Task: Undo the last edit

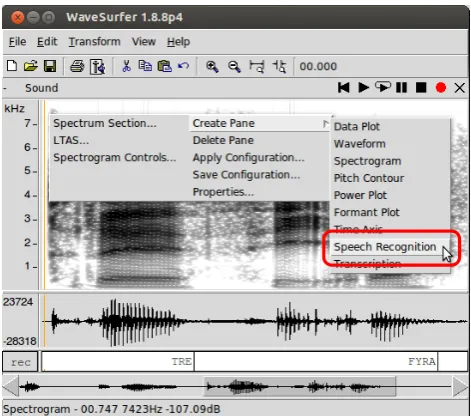Action: 183,66
